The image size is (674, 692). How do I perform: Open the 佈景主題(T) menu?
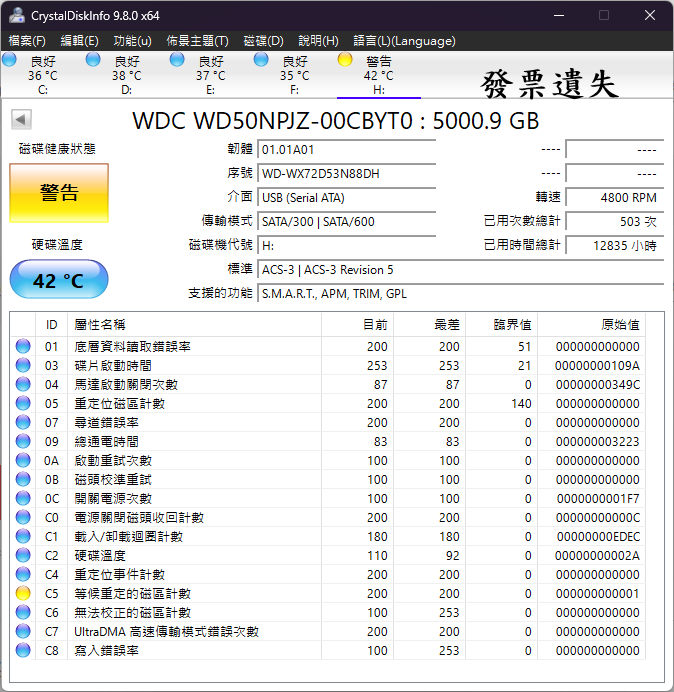pos(197,41)
